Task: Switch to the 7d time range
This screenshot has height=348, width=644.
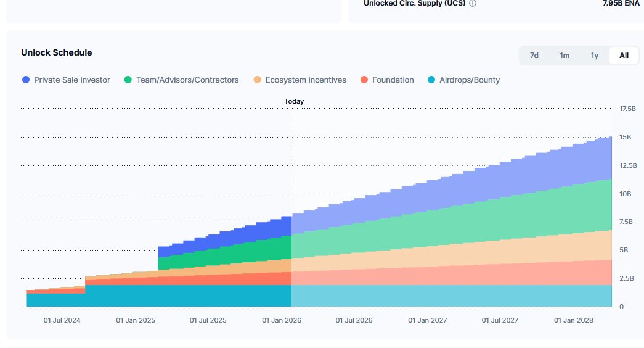Action: [x=534, y=56]
